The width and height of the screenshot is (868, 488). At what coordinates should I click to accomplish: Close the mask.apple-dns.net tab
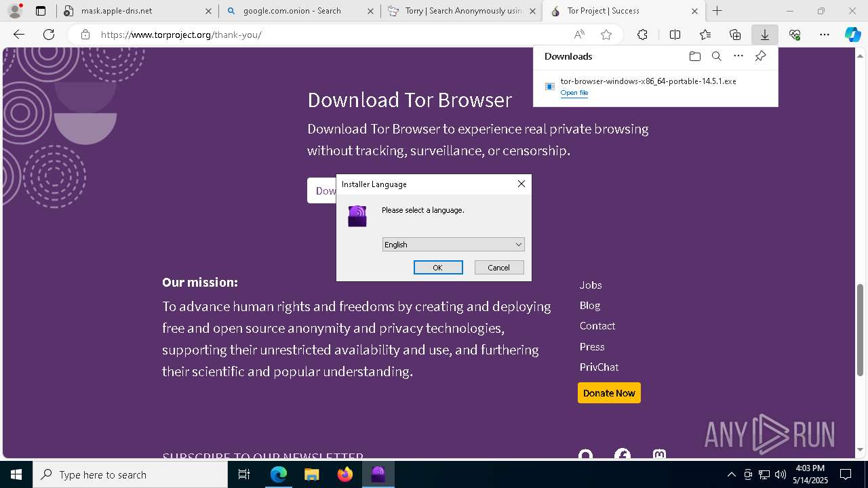208,11
